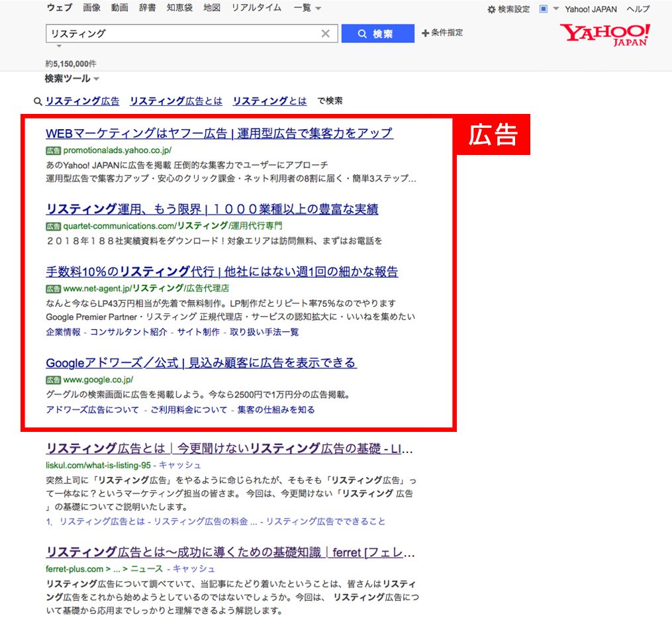Switch to the 動画 search tab
The width and height of the screenshot is (672, 620).
click(120, 8)
